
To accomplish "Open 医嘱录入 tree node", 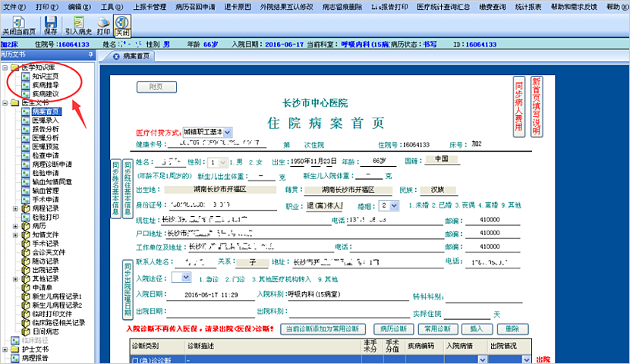I will [x=46, y=120].
